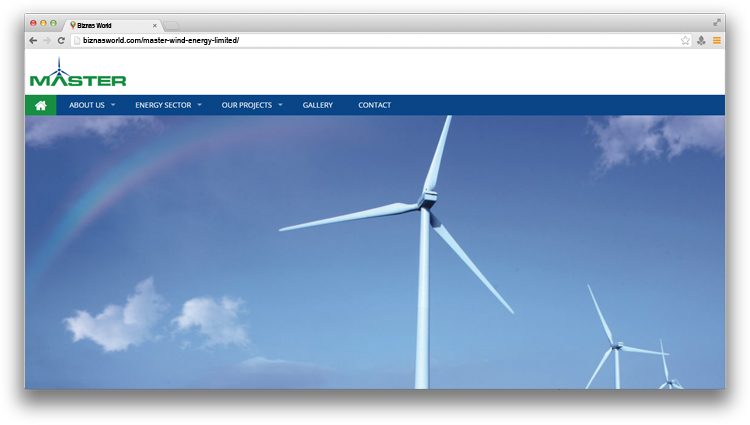
Task: Expand the About Us dropdown arrow
Action: [x=113, y=105]
